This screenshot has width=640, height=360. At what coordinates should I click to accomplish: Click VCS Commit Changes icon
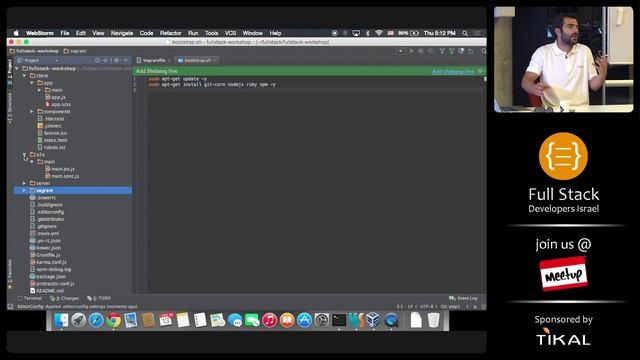(x=451, y=51)
